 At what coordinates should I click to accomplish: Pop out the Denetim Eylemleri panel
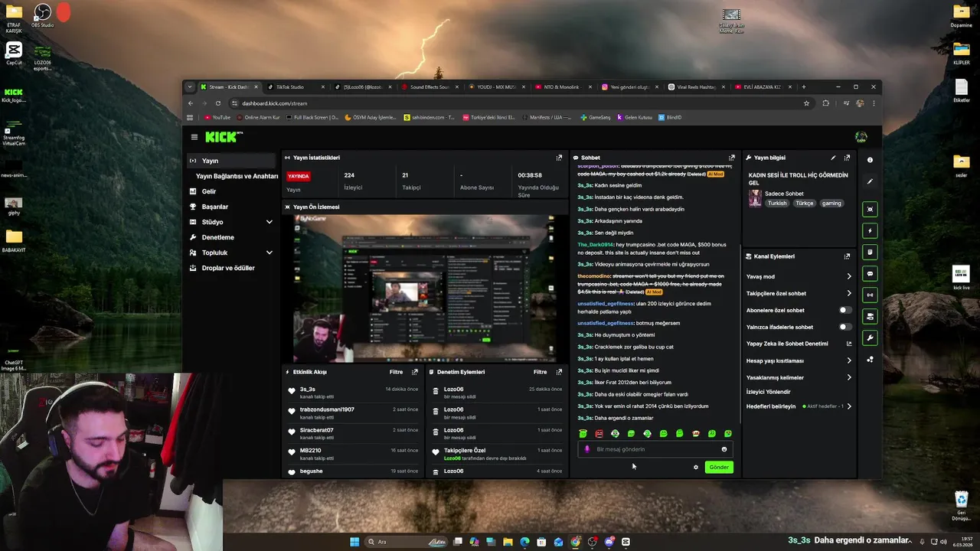559,372
